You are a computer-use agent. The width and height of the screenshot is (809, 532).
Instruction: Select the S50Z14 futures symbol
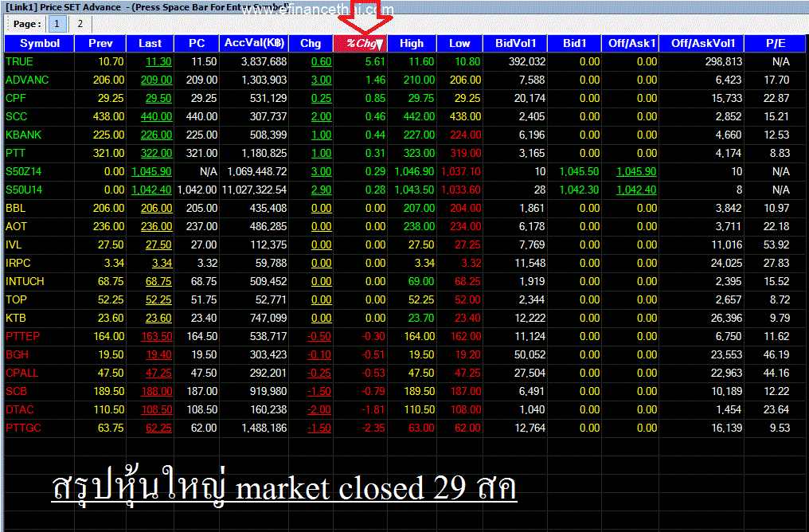pos(24,172)
